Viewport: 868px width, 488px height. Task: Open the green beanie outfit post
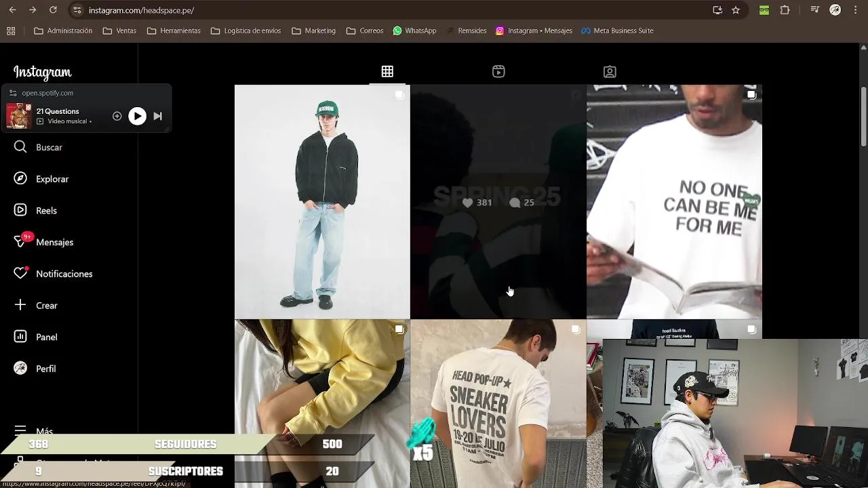click(322, 201)
